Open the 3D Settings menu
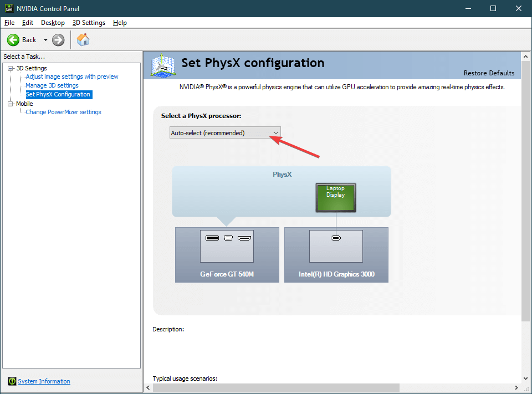 (x=89, y=23)
